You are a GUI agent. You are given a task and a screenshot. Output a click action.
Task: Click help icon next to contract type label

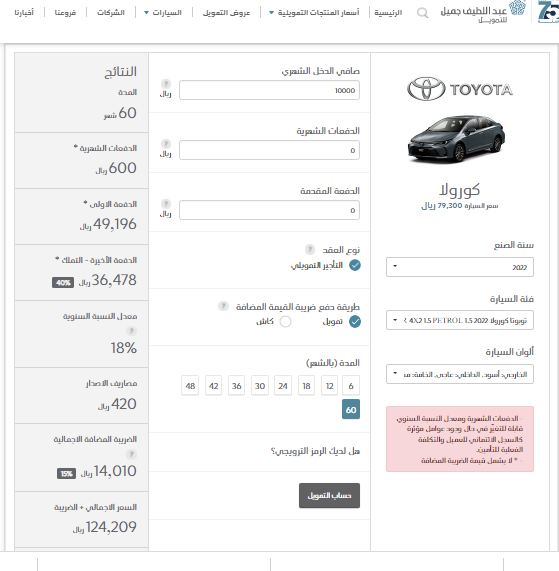(310, 249)
